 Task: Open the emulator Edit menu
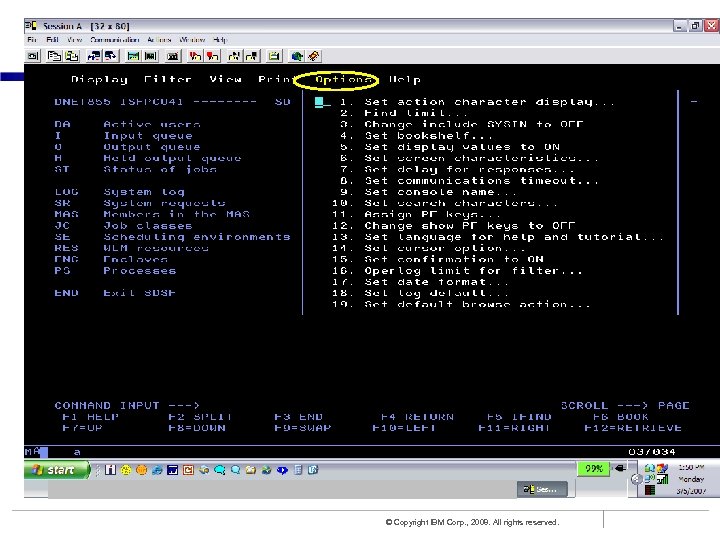(x=52, y=40)
